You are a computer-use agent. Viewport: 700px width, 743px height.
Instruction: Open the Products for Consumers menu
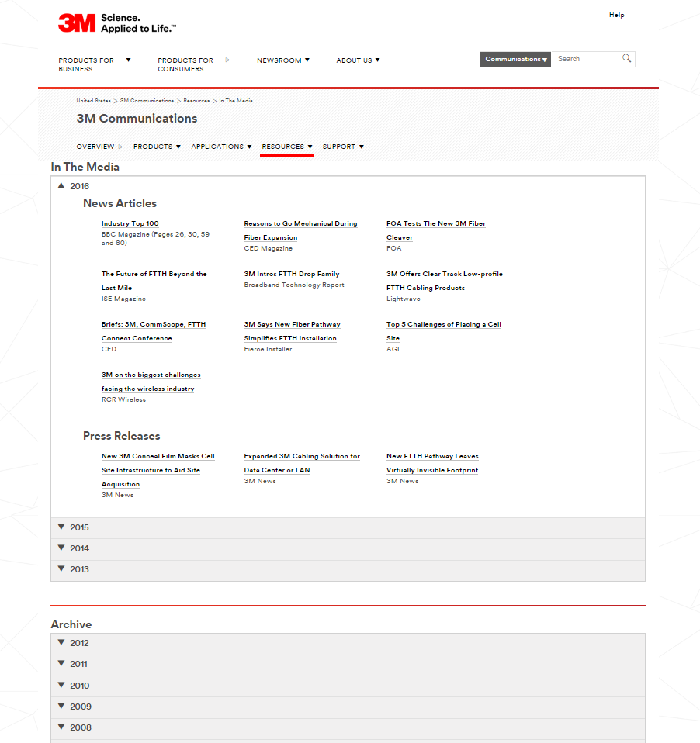185,64
